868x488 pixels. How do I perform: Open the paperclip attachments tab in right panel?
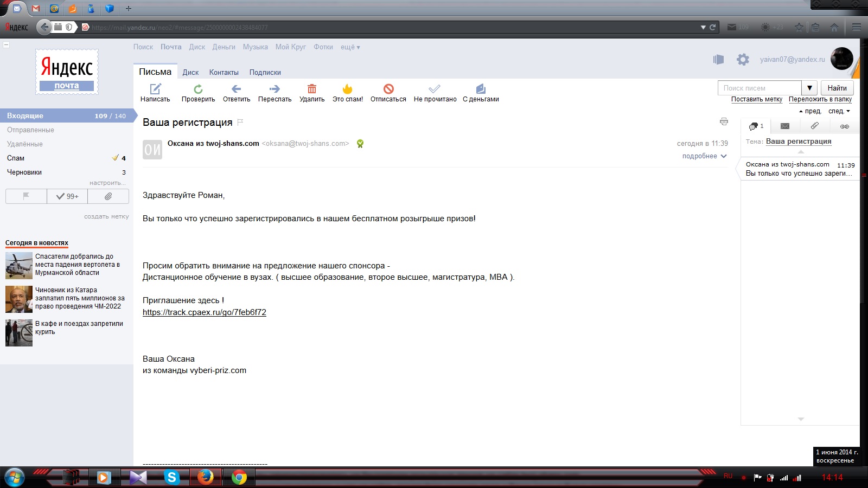[814, 126]
